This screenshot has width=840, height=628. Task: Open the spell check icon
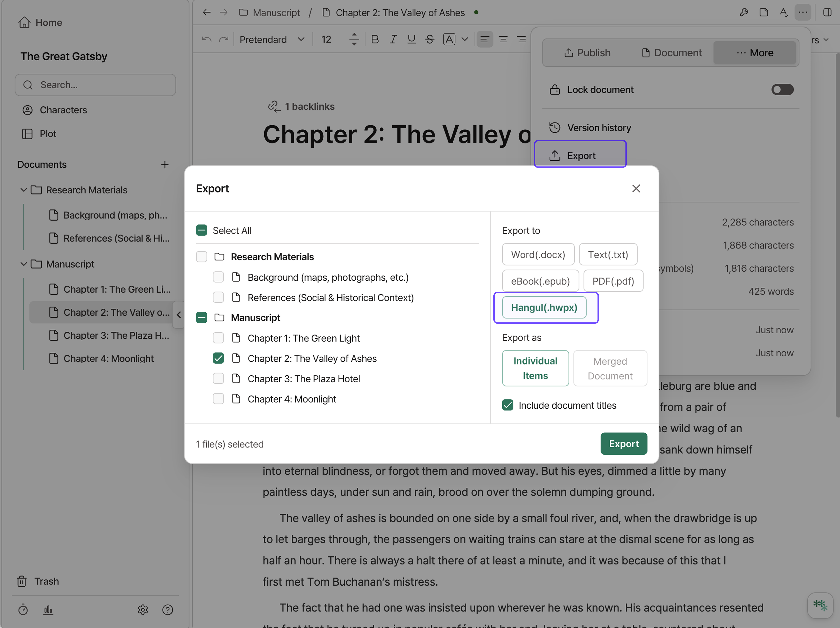click(x=784, y=13)
